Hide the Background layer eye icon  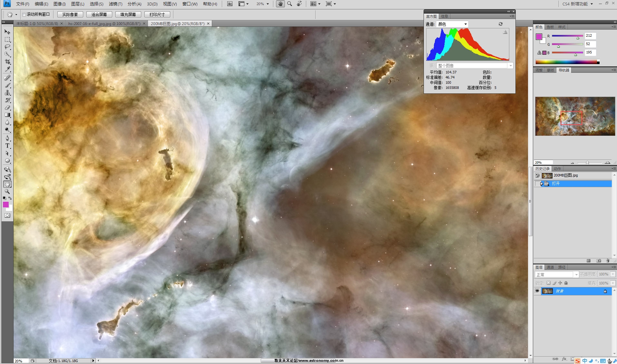tap(537, 291)
